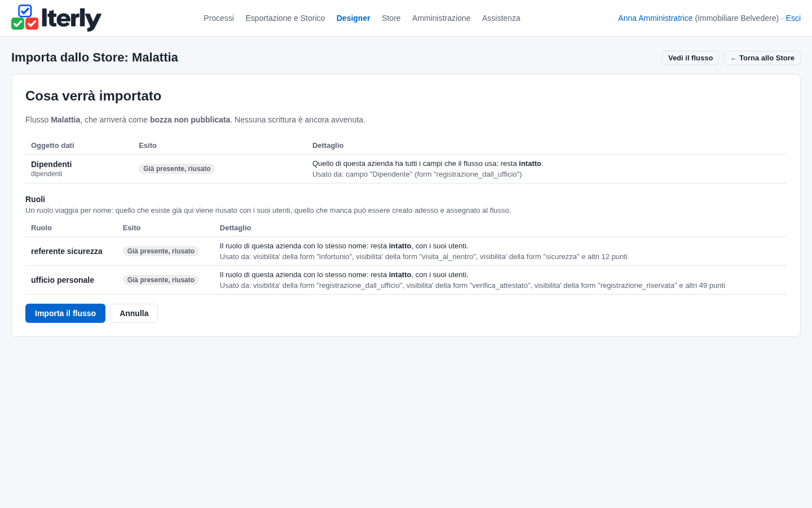
Task: Click the detail text mentioning "altri 49 punti"
Action: [x=473, y=286]
